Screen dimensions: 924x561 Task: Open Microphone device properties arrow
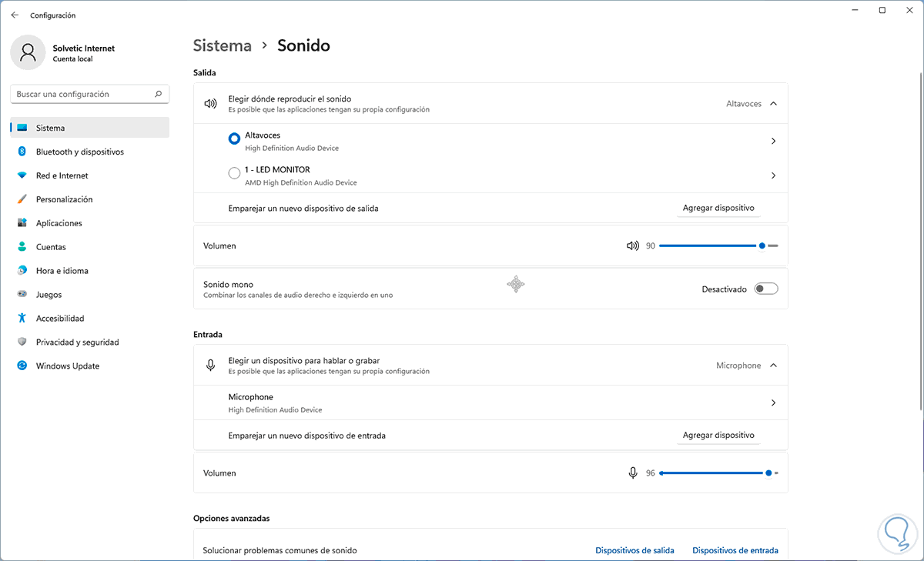point(773,403)
